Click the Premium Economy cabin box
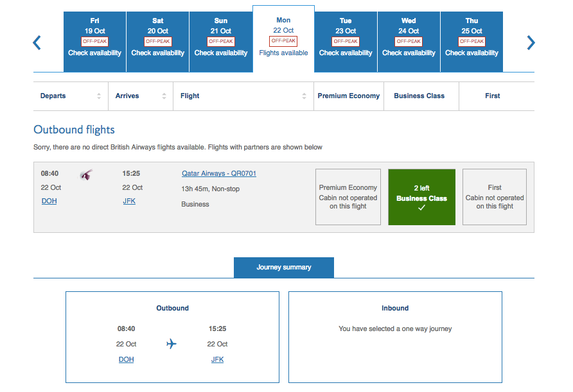 tap(348, 197)
